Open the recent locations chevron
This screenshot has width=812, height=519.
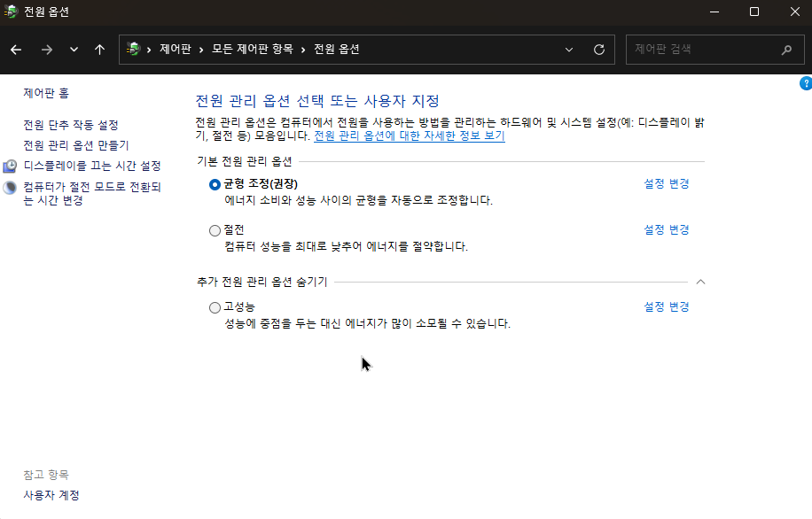[x=74, y=50]
